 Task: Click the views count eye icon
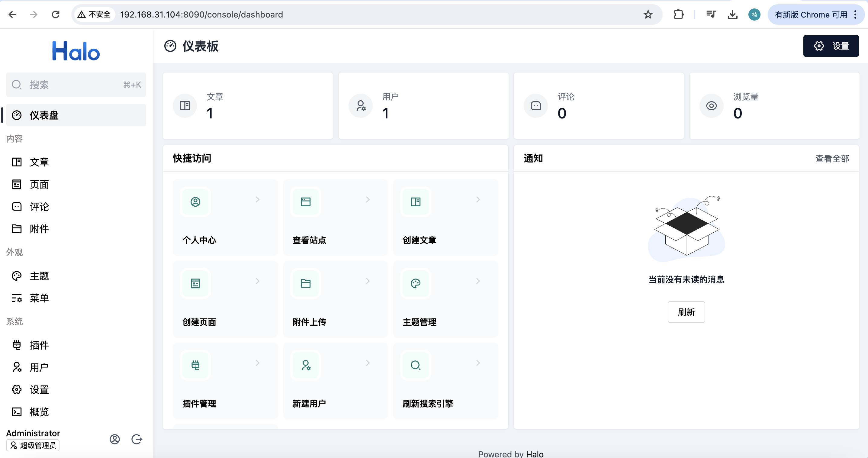click(x=711, y=106)
